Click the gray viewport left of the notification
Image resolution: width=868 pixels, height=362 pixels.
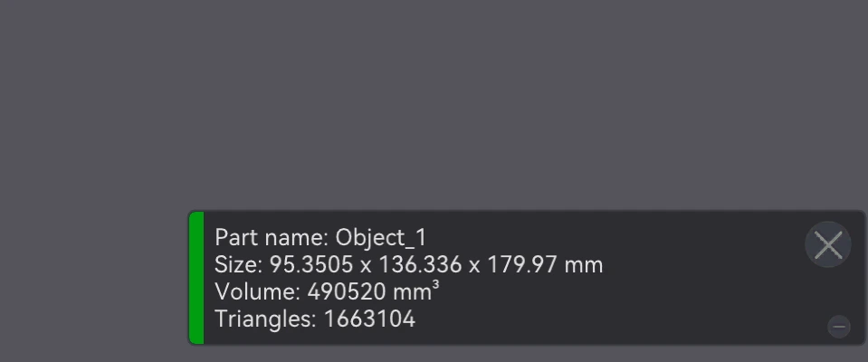click(x=94, y=277)
